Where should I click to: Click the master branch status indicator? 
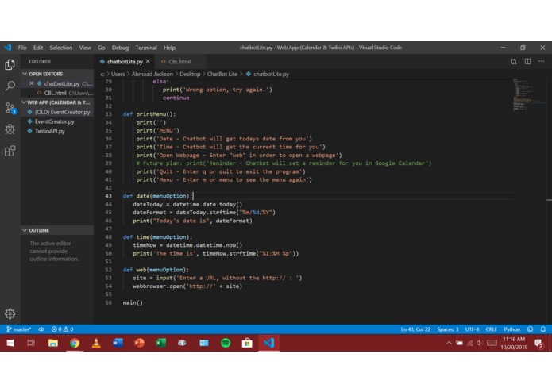(19, 329)
